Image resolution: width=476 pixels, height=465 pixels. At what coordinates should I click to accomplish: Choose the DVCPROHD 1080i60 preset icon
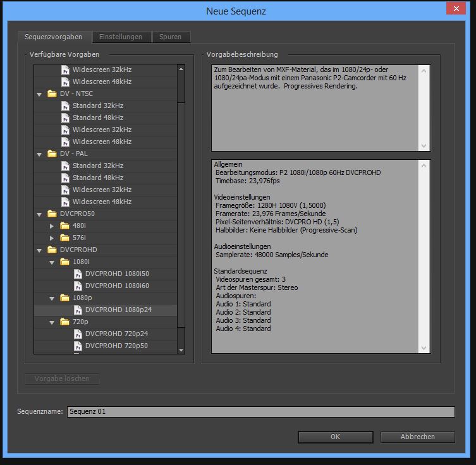click(x=78, y=286)
